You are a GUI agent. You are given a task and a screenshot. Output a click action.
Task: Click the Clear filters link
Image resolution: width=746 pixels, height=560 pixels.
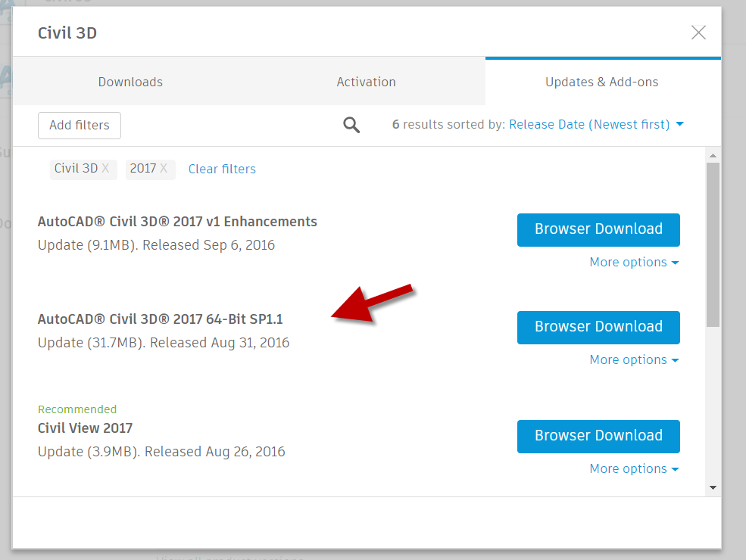point(222,169)
